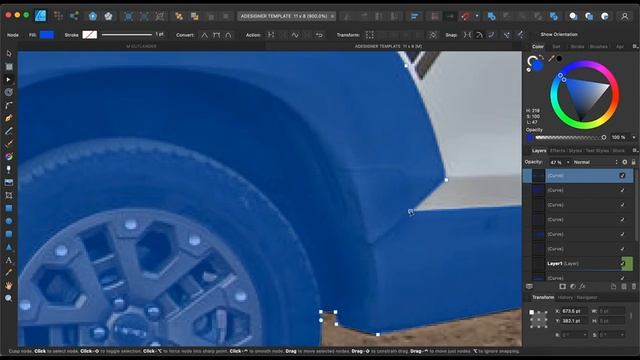This screenshot has width=640, height=360.
Task: Click the blue Fill color swatch
Action: point(47,35)
